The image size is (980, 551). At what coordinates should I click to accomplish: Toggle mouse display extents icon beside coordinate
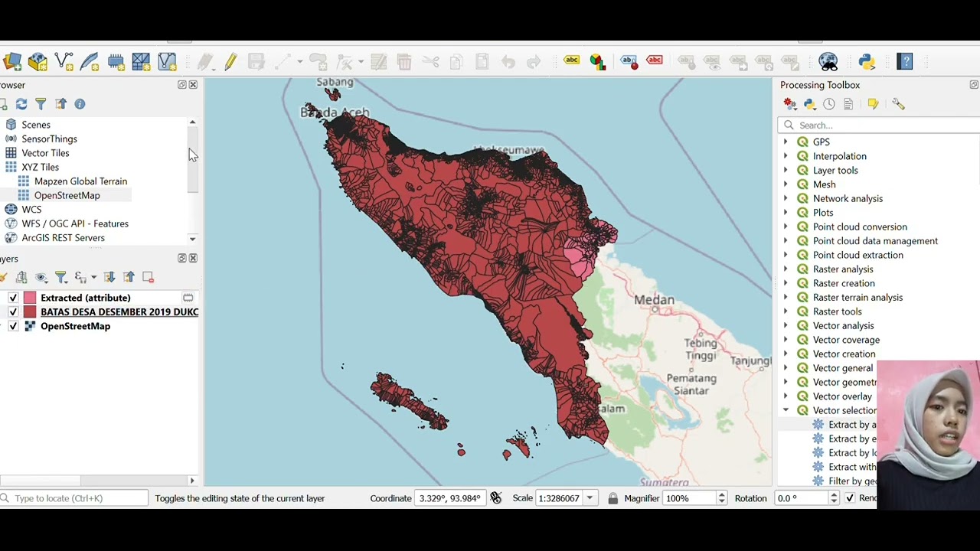click(496, 498)
